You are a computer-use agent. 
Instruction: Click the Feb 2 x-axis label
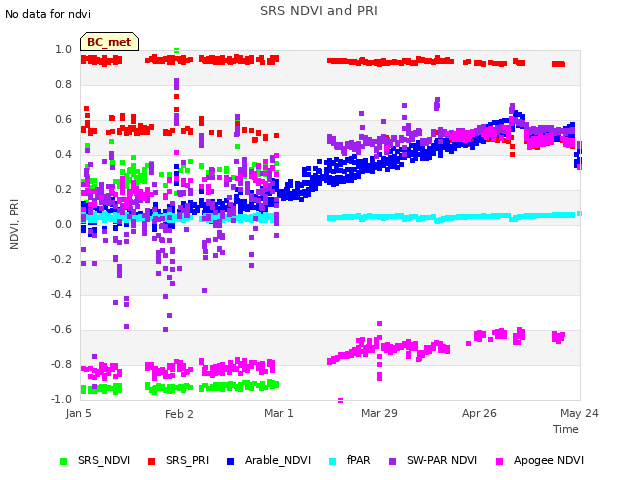(179, 414)
